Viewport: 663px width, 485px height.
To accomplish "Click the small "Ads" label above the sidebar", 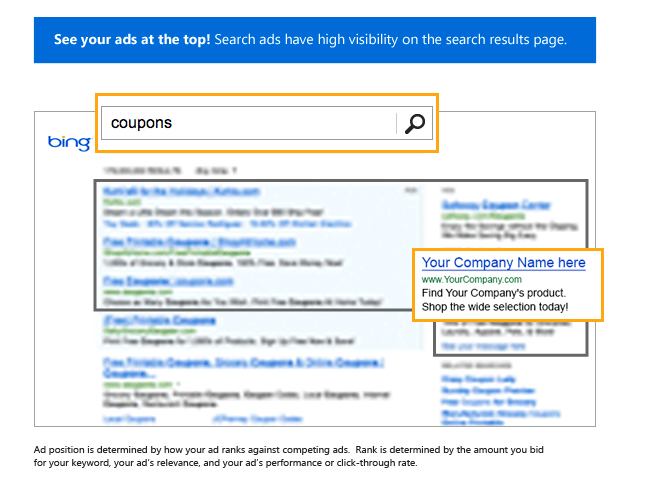I will point(448,190).
